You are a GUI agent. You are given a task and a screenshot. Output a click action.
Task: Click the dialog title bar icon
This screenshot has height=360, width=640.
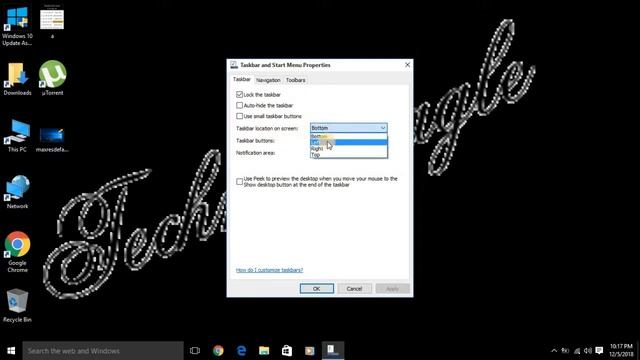(x=234, y=65)
